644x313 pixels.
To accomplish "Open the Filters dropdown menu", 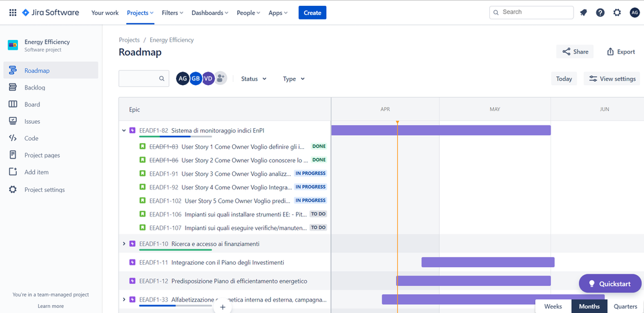I will 173,13.
